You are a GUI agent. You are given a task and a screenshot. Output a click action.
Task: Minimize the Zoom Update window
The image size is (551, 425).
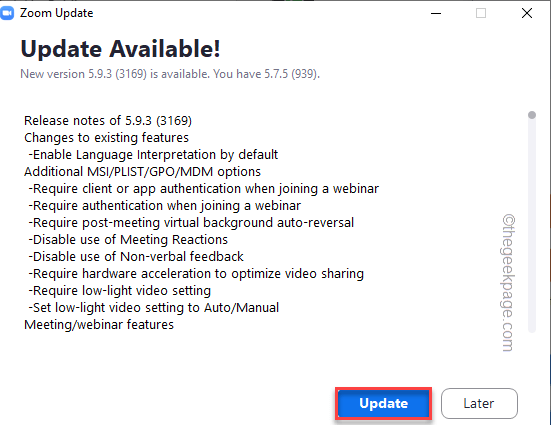pos(436,13)
